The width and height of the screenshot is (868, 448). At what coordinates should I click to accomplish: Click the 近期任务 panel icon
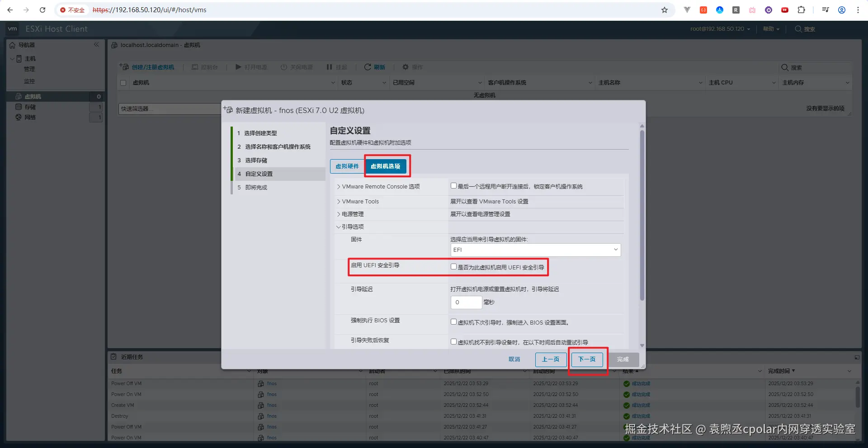coord(114,357)
